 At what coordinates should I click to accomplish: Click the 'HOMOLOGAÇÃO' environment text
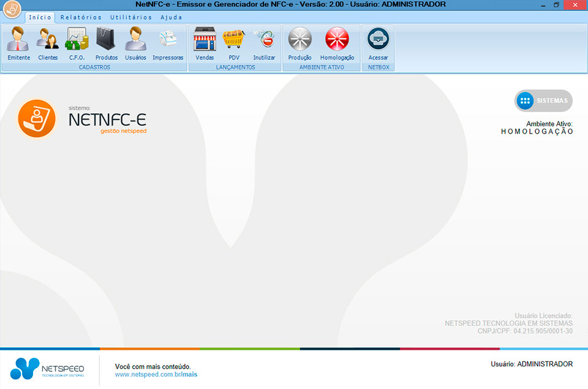pos(537,132)
